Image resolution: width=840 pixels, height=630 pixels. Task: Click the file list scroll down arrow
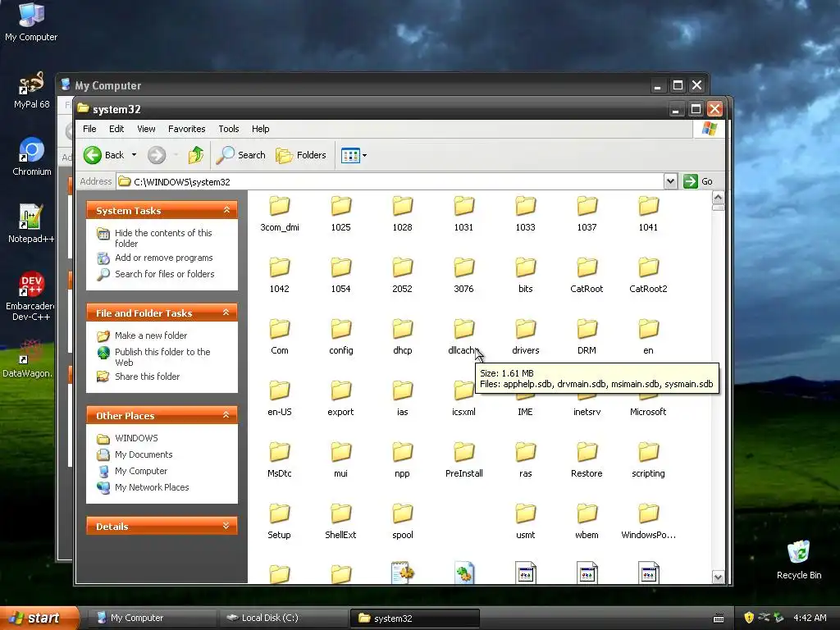click(x=718, y=577)
